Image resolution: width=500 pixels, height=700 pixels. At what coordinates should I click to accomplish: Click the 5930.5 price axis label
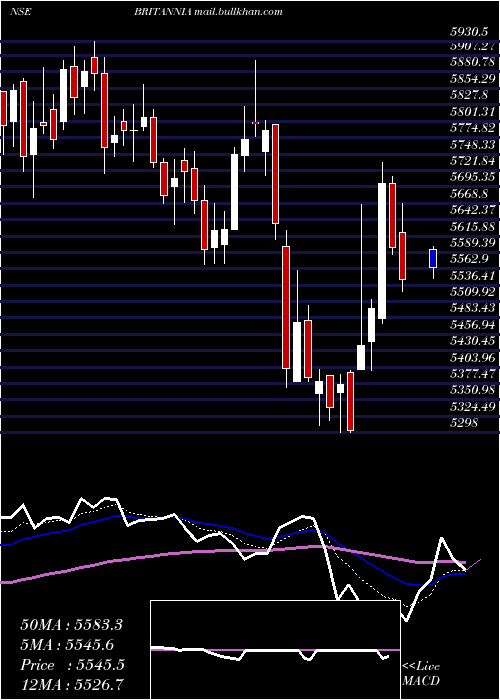pos(468,32)
